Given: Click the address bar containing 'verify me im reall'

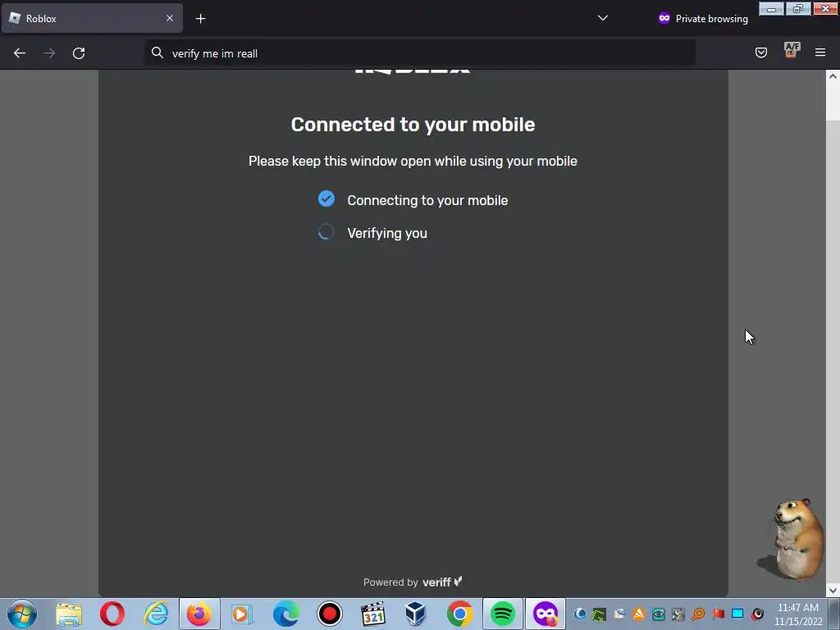Looking at the screenshot, I should 421,53.
